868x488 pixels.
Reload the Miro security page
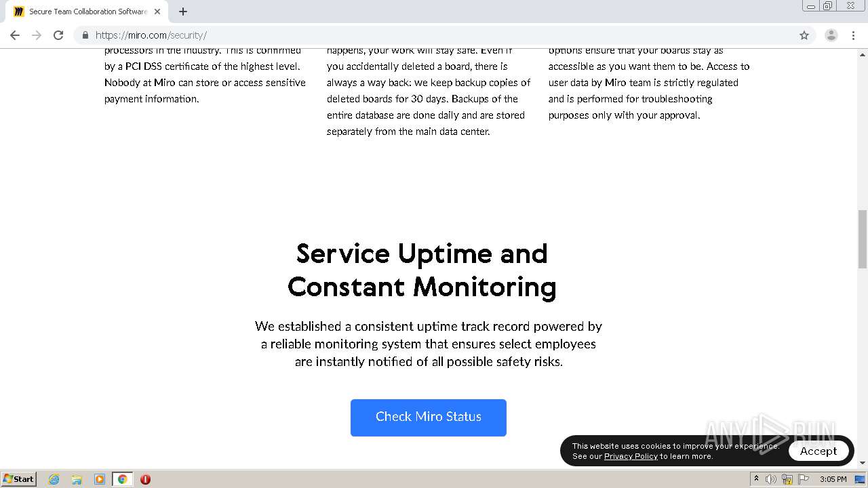pos(58,35)
